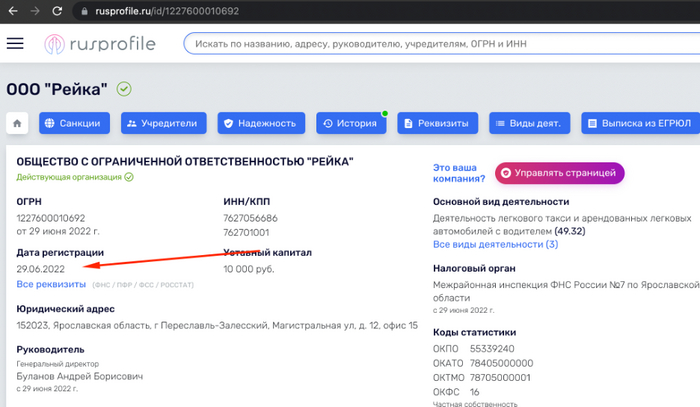This screenshot has width=700, height=407.
Task: Select the ИНН value 7627056686
Action: pos(250,218)
